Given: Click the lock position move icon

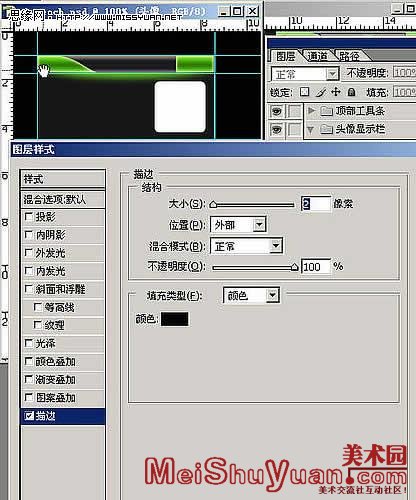Looking at the screenshot, I should 336,92.
